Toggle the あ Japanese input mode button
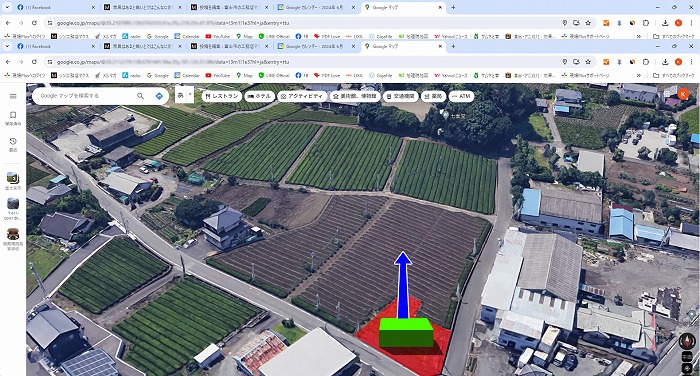700x376 pixels. click(x=180, y=96)
